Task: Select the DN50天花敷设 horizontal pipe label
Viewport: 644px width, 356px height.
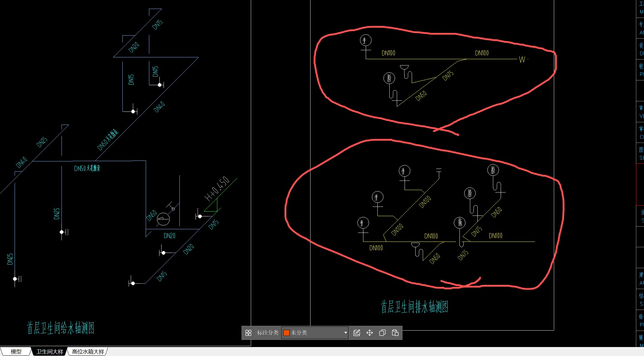Action: (x=87, y=168)
